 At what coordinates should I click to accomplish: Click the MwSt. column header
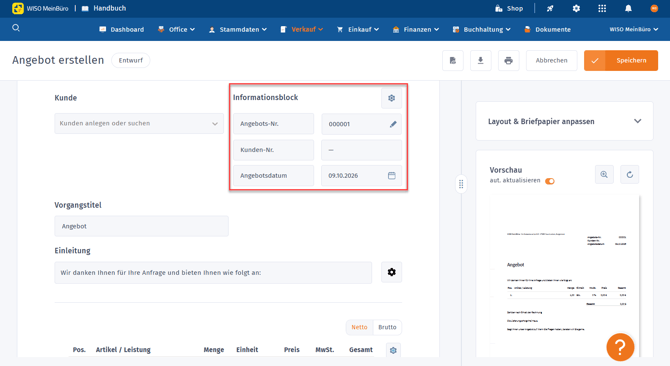point(325,350)
